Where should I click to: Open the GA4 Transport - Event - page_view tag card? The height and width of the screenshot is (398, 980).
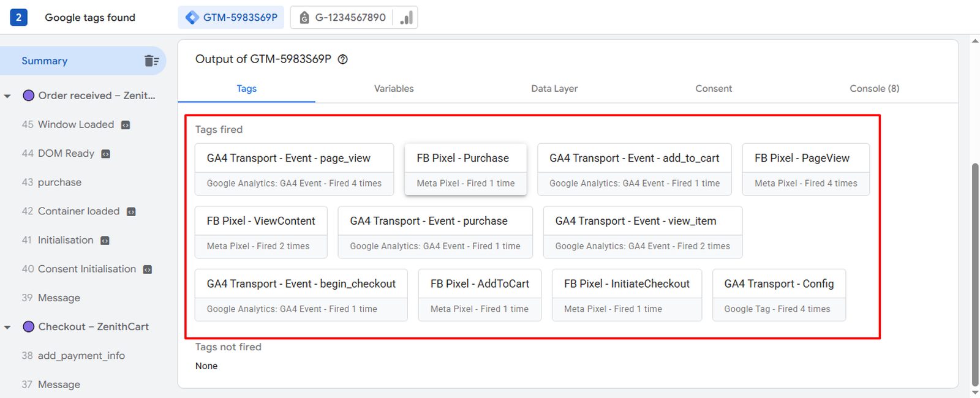[x=294, y=170]
